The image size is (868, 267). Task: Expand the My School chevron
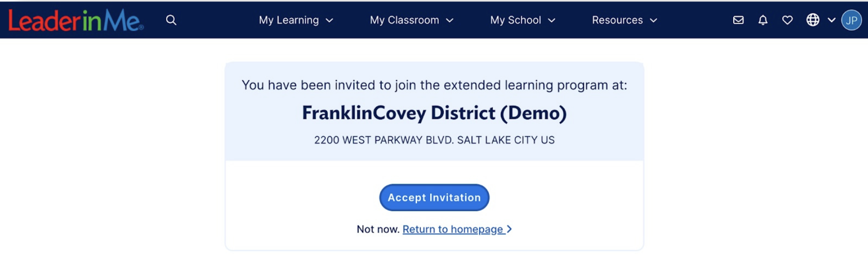(551, 20)
